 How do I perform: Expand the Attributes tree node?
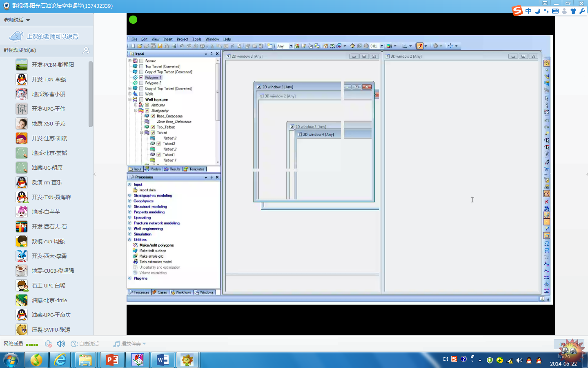[136, 105]
